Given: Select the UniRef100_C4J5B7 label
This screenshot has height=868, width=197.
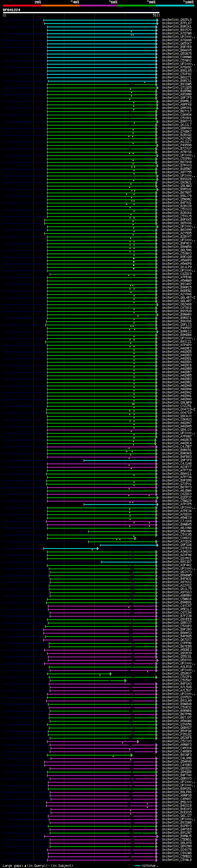Looking at the screenshot, I should tap(177, 446).
